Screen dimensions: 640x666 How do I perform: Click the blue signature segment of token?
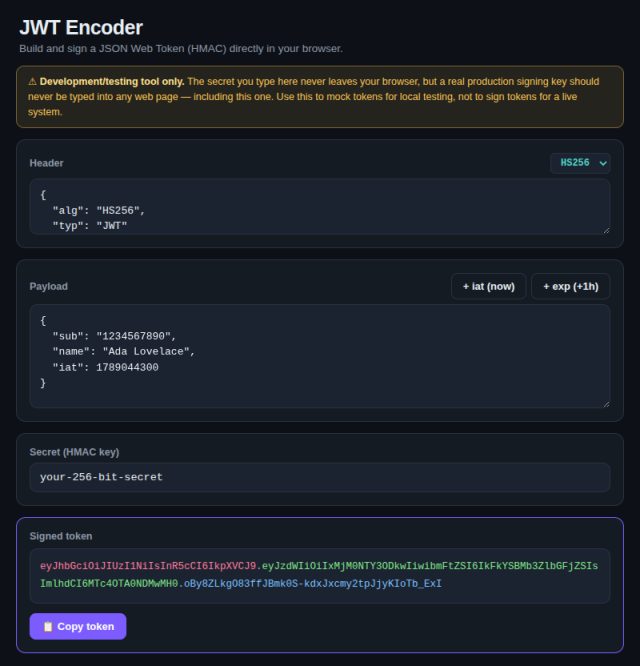click(313, 584)
